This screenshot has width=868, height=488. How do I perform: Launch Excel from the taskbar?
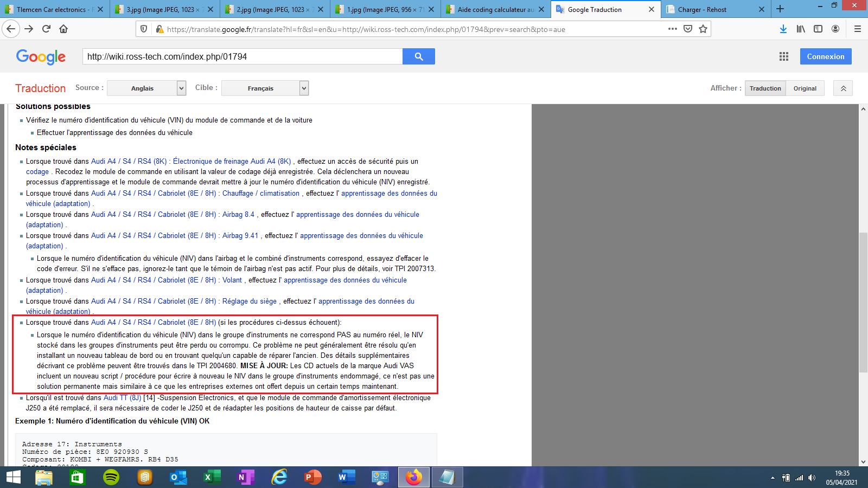pos(212,477)
